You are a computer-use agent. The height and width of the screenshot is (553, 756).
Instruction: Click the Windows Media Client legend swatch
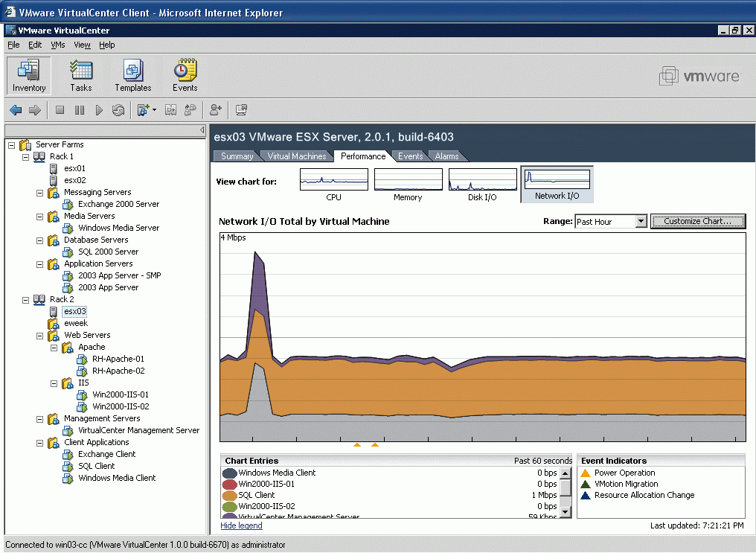click(x=229, y=473)
